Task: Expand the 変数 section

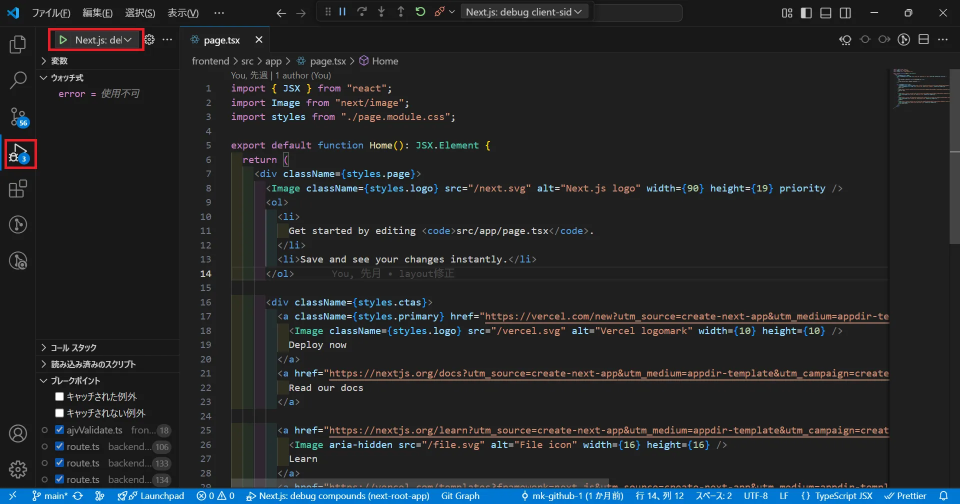Action: point(108,61)
